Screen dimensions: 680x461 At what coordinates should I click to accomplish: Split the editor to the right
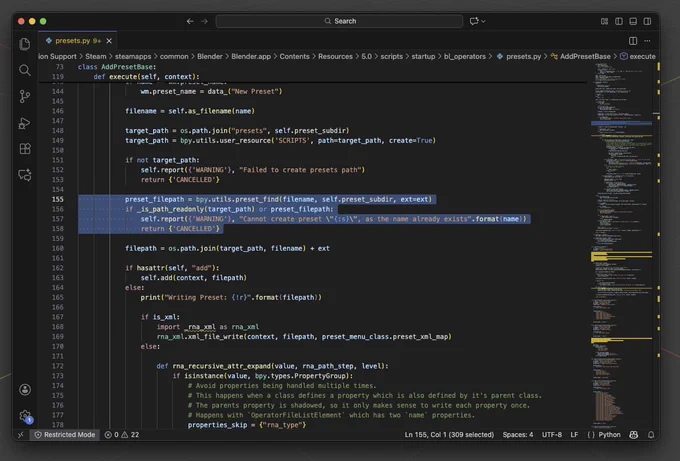point(633,41)
